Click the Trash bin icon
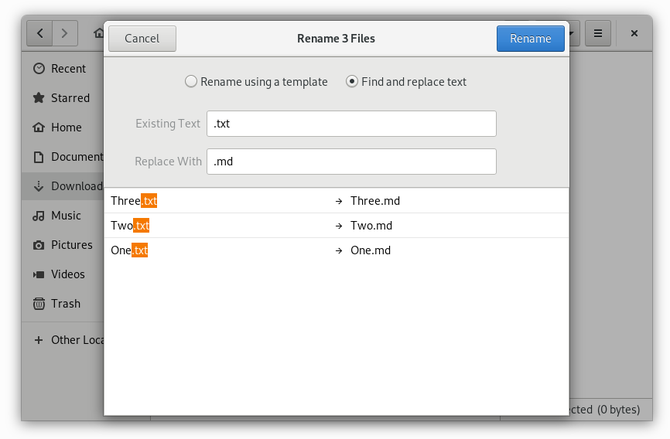670x439 pixels. click(x=39, y=304)
